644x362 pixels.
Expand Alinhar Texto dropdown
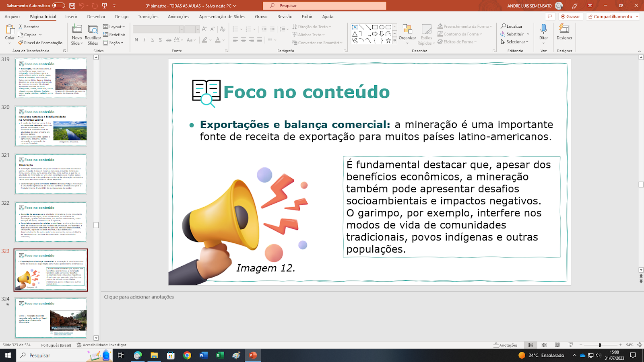pos(308,35)
